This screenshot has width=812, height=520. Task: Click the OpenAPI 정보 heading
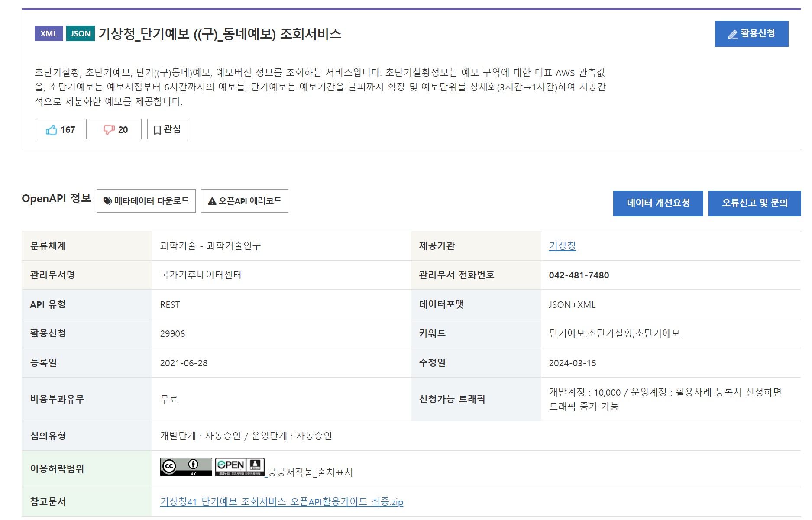click(x=56, y=199)
